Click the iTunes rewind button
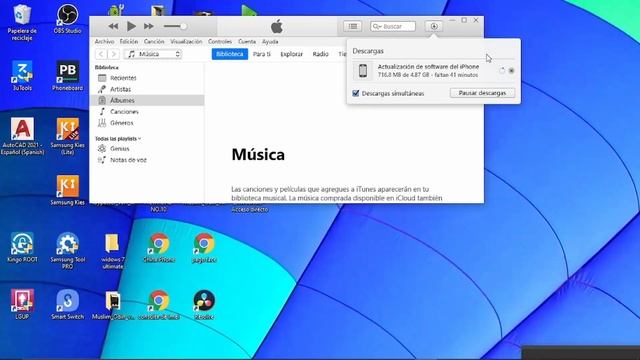This screenshot has height=360, width=640. click(x=113, y=26)
